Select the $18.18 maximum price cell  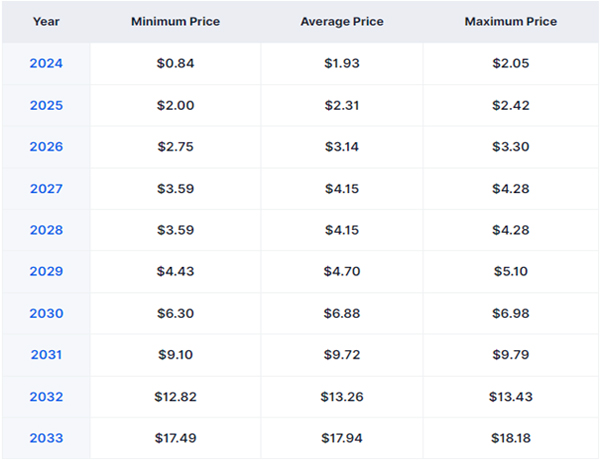pos(511,438)
